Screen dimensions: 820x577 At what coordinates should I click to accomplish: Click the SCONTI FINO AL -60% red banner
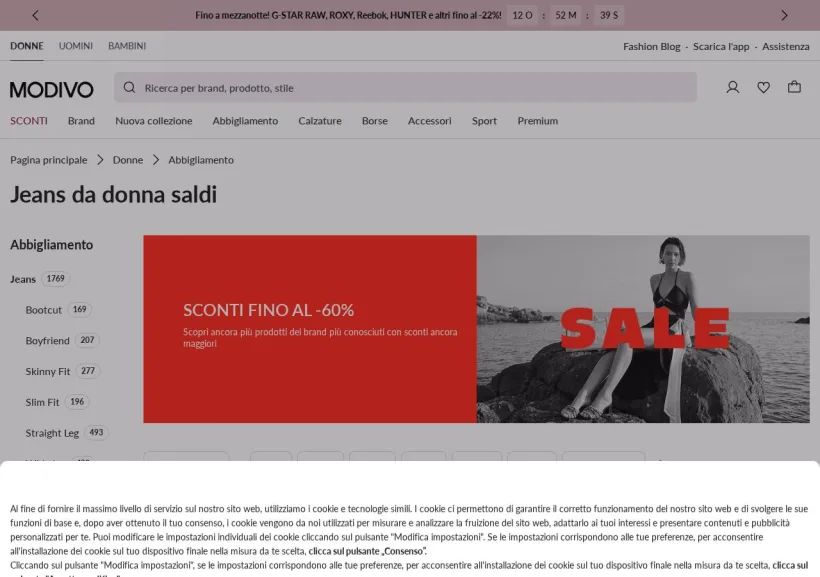tap(310, 329)
